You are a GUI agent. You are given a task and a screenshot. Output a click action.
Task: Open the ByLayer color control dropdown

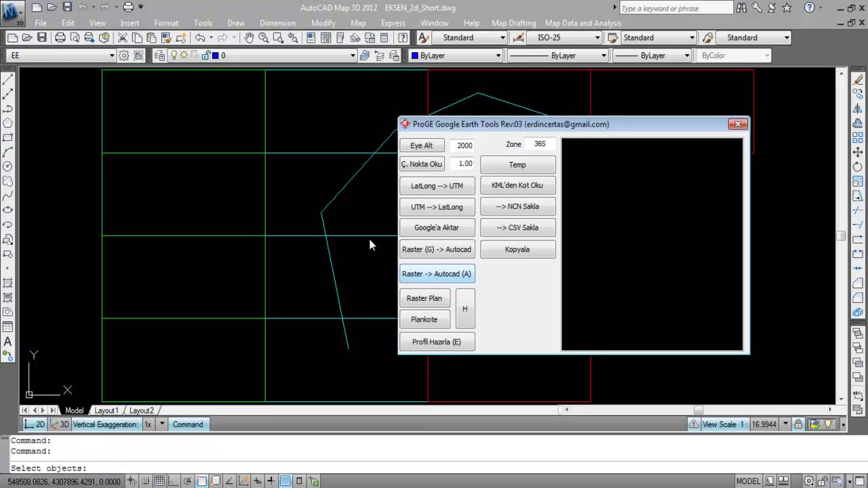click(498, 56)
